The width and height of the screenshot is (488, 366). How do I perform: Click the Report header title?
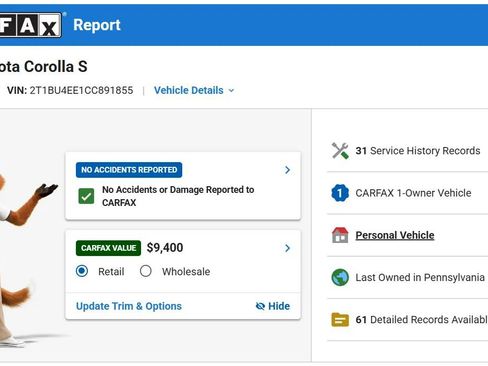(97, 25)
